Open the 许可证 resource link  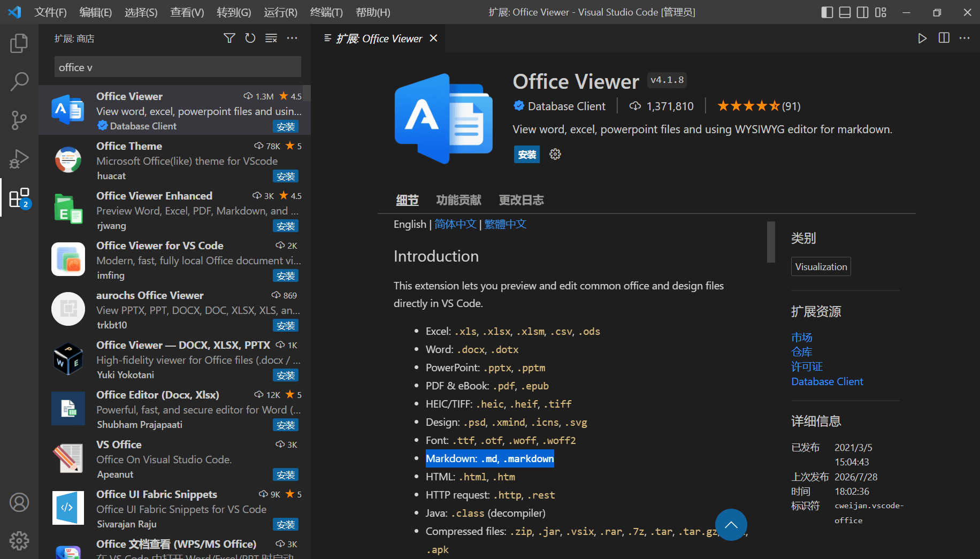[x=807, y=366]
